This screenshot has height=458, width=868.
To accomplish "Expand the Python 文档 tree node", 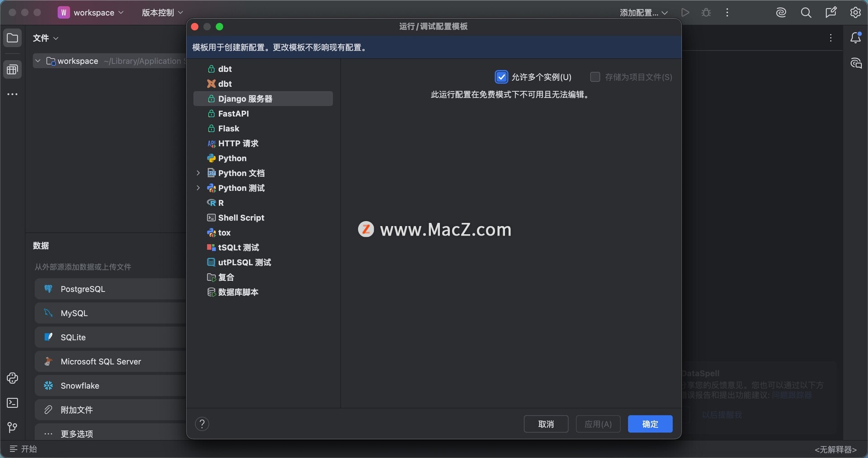I will pyautogui.click(x=198, y=173).
